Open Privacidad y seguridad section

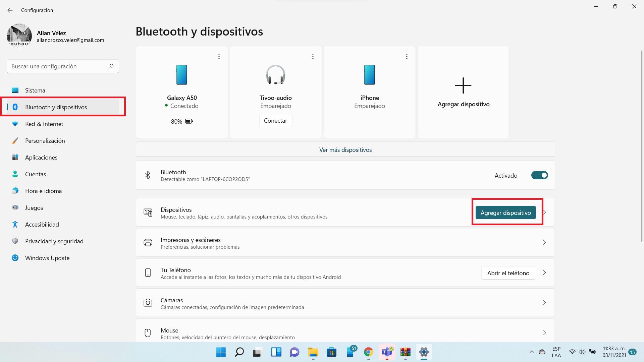click(x=54, y=241)
